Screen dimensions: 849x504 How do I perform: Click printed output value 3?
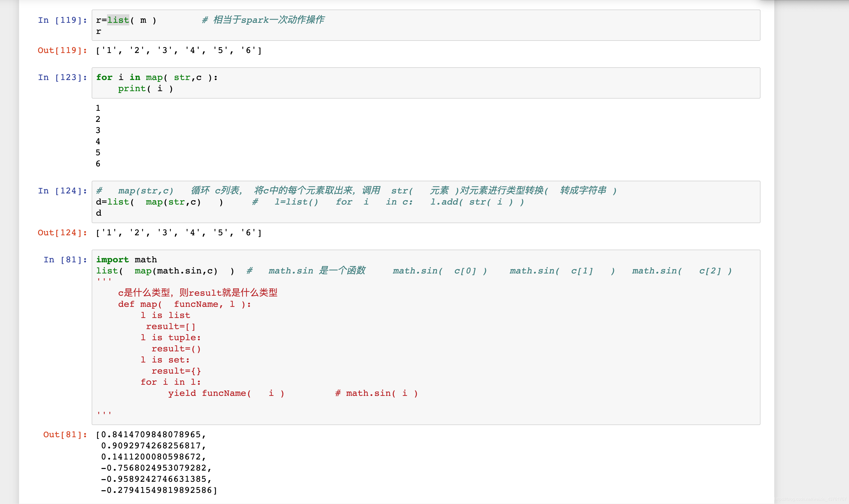point(98,130)
